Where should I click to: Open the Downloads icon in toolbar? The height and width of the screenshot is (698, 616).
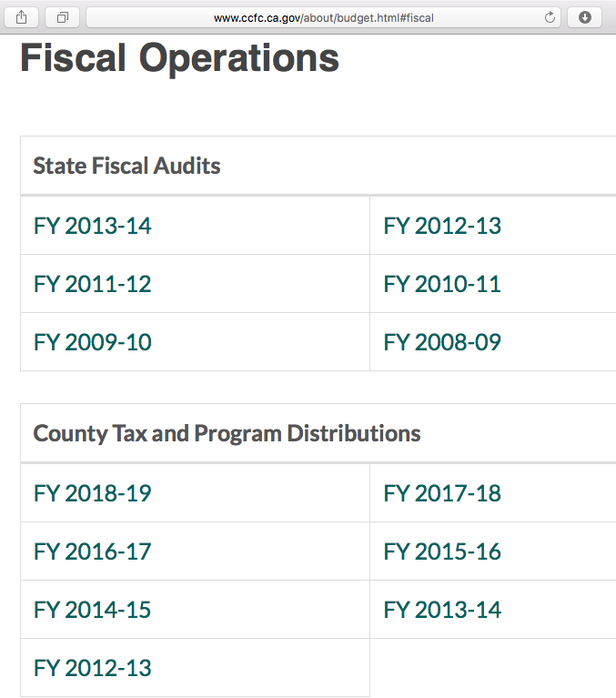(584, 17)
